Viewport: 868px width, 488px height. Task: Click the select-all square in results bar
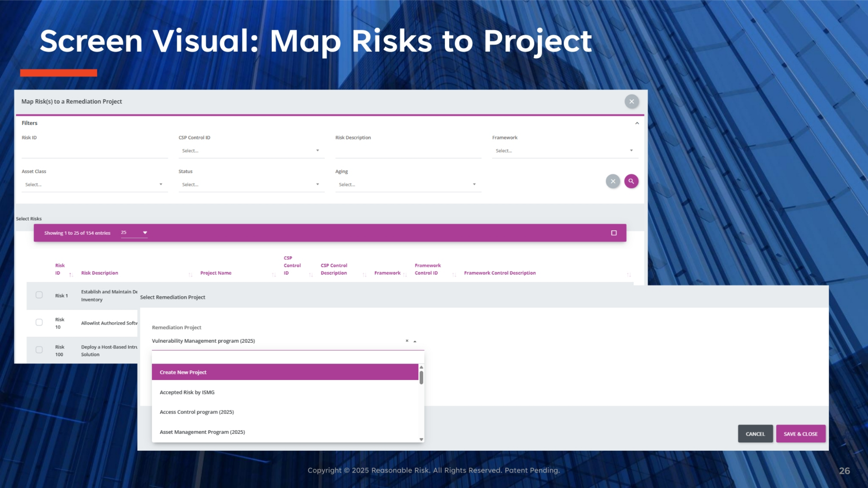coord(614,233)
